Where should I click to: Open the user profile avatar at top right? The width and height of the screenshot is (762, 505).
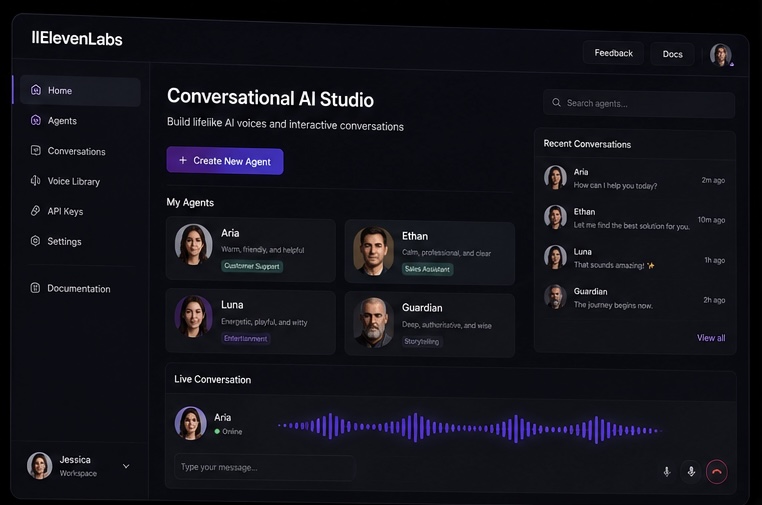coord(721,55)
